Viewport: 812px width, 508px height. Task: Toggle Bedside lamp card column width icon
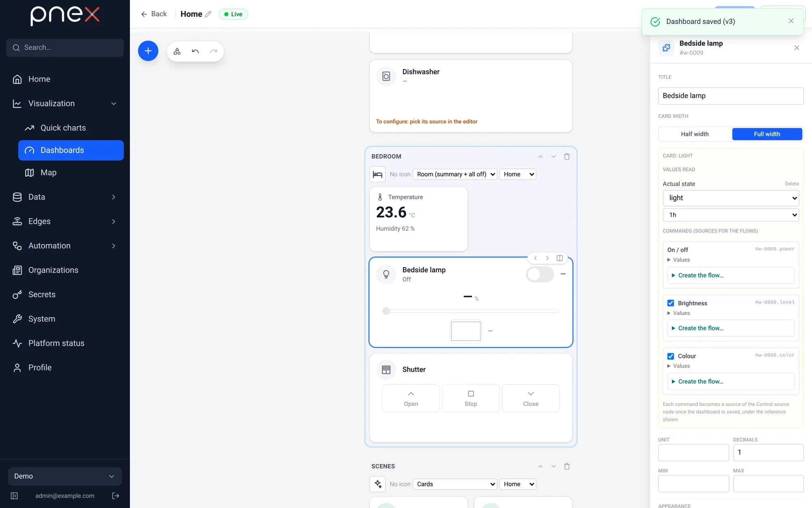559,258
